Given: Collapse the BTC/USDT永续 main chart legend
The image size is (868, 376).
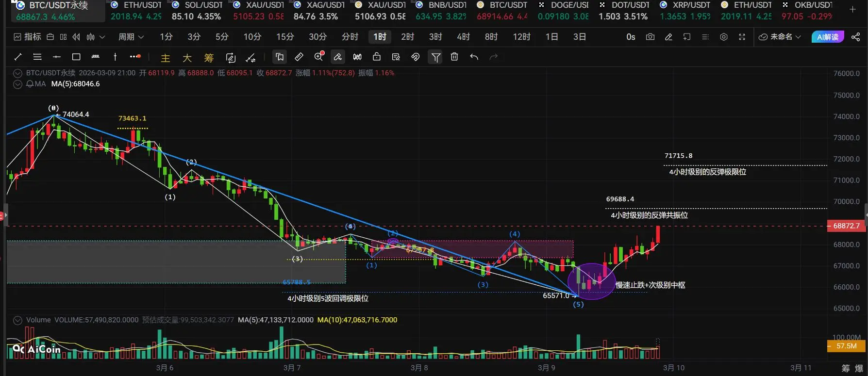Looking at the screenshot, I should click(18, 73).
